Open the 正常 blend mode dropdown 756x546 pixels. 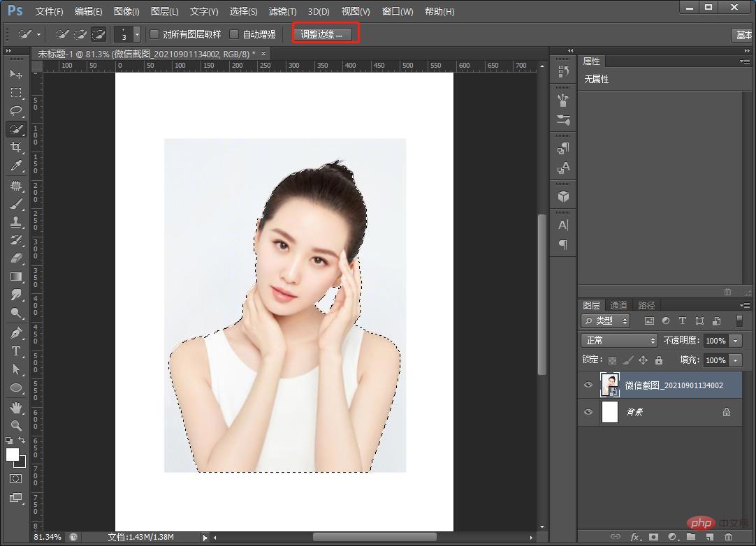click(619, 339)
